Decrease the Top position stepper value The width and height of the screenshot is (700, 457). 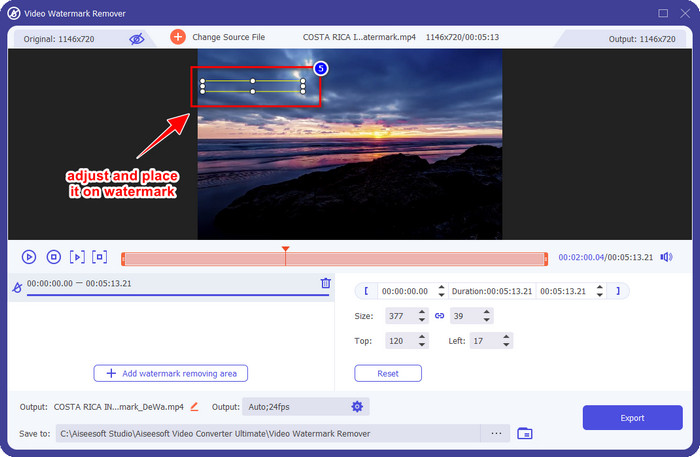423,344
